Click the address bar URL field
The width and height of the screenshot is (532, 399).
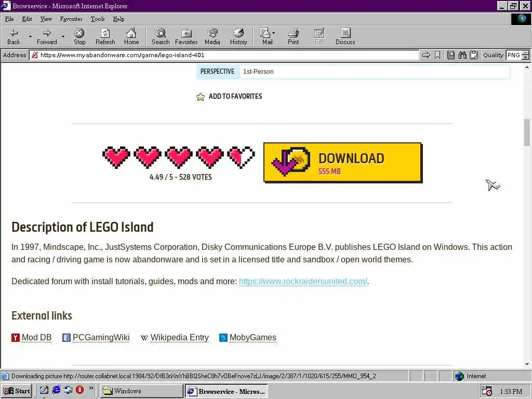(x=224, y=55)
